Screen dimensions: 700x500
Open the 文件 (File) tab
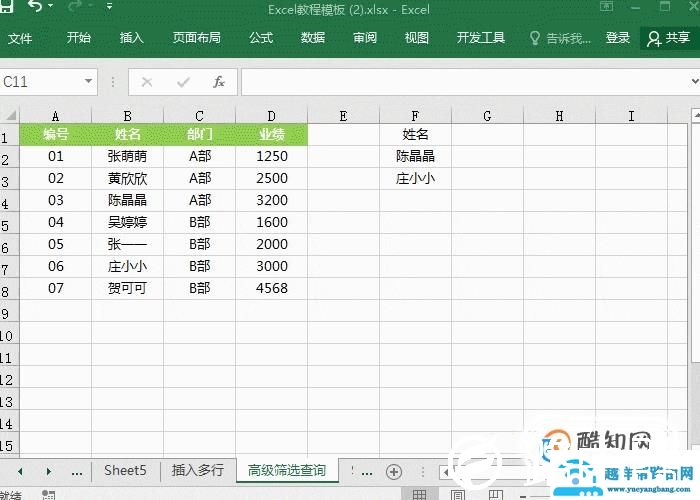coord(20,38)
